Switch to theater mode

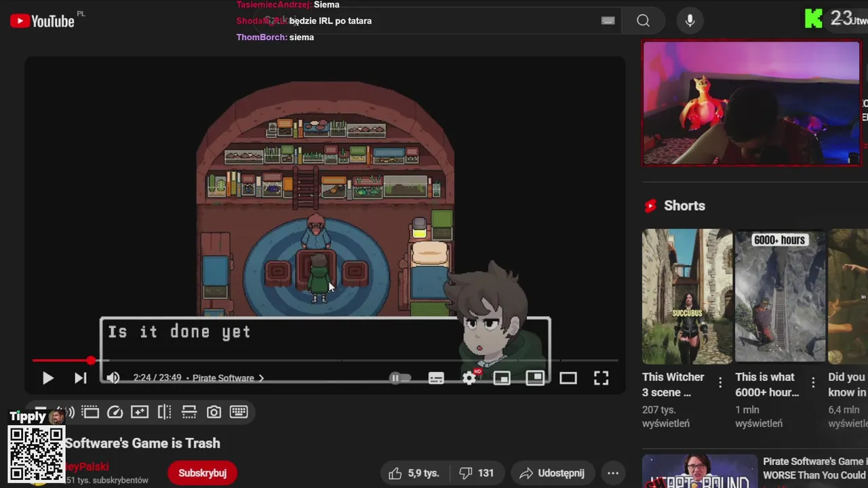[x=568, y=378]
